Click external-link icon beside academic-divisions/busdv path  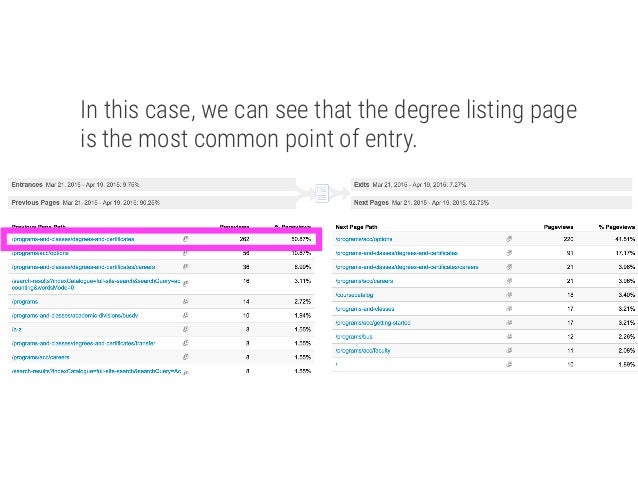pyautogui.click(x=186, y=315)
